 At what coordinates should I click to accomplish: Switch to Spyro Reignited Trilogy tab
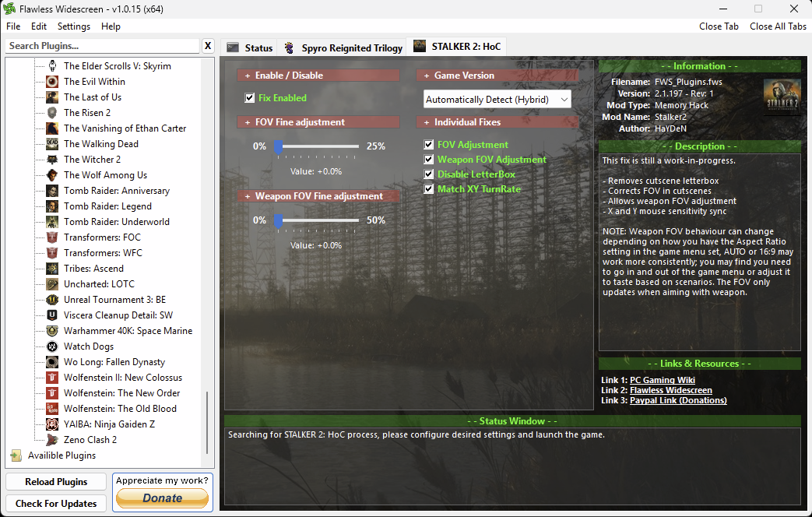point(343,47)
